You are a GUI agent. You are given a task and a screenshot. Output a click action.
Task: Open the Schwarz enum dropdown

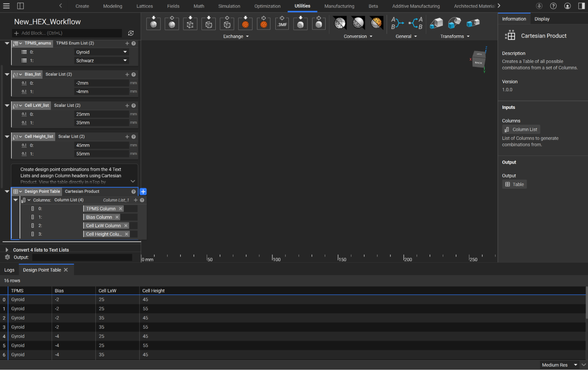coord(101,61)
